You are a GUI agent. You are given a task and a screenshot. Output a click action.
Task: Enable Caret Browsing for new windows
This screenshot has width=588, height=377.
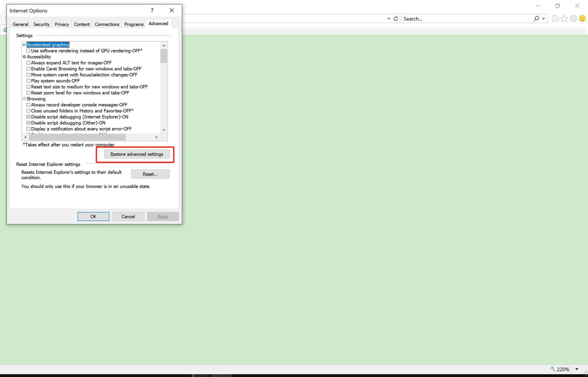point(29,69)
